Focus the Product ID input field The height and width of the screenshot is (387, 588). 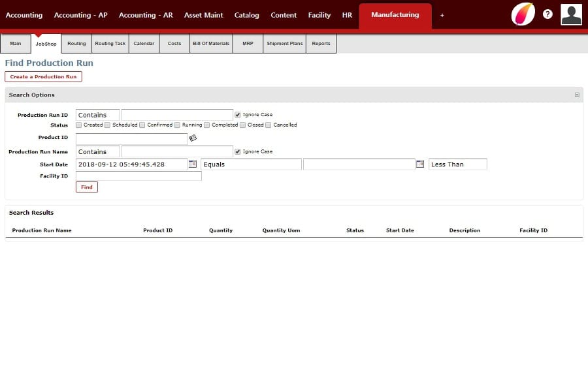tap(131, 139)
